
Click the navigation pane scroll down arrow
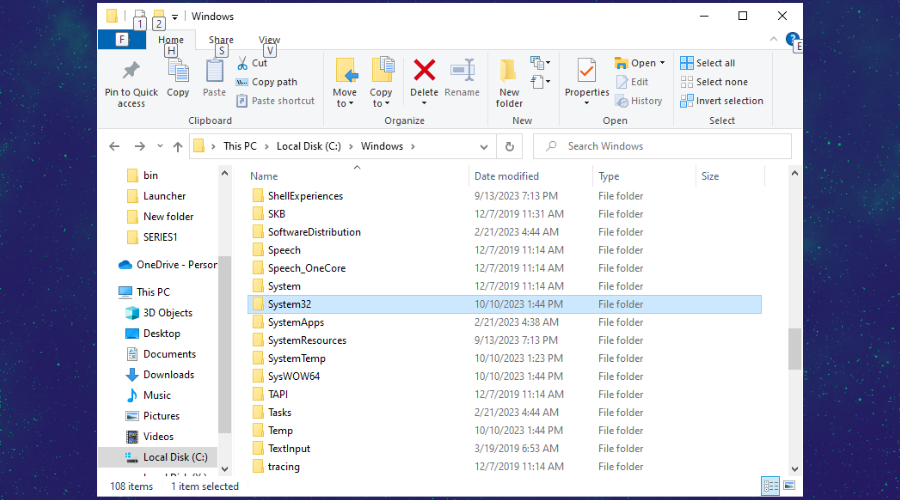224,469
